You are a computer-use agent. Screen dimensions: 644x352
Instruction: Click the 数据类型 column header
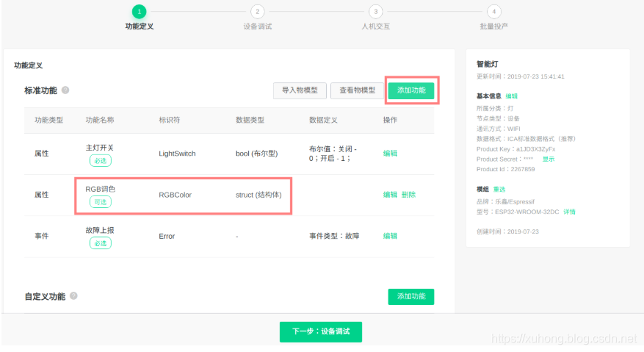coord(250,120)
